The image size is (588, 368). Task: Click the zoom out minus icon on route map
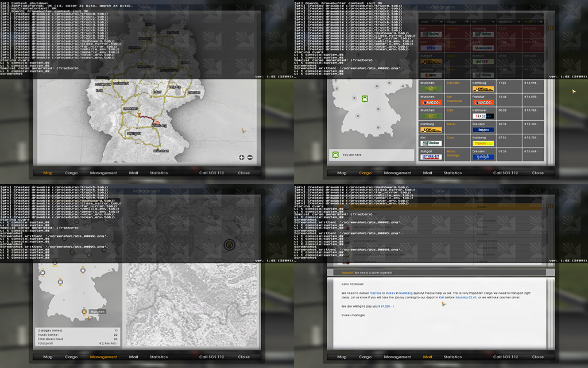click(x=250, y=157)
